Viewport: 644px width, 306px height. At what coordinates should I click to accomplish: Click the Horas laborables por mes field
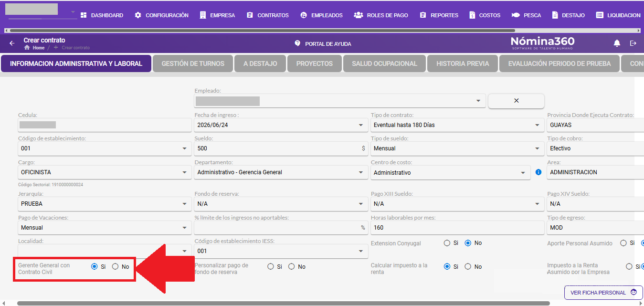[457, 228]
